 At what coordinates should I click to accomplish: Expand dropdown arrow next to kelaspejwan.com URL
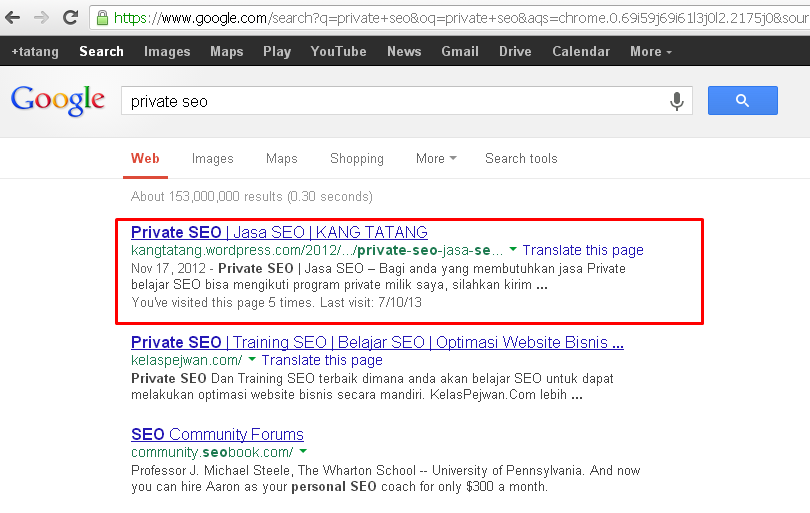(252, 360)
